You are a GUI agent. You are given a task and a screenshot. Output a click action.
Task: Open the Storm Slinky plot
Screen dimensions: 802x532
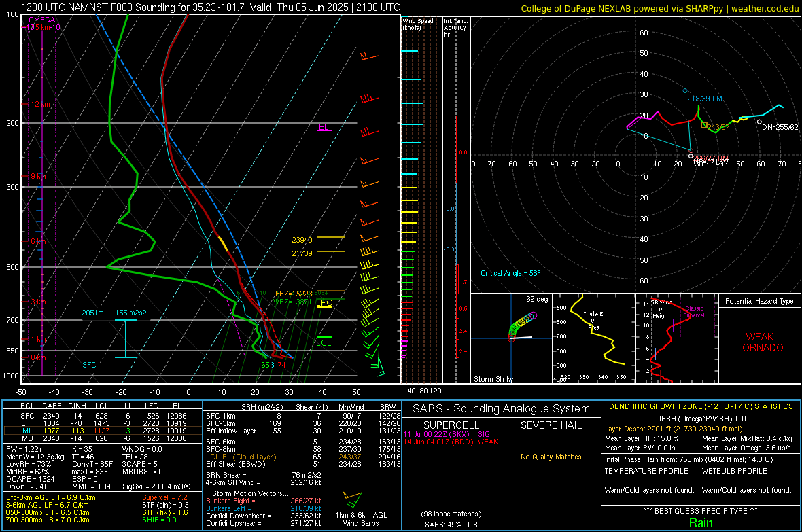coord(511,338)
